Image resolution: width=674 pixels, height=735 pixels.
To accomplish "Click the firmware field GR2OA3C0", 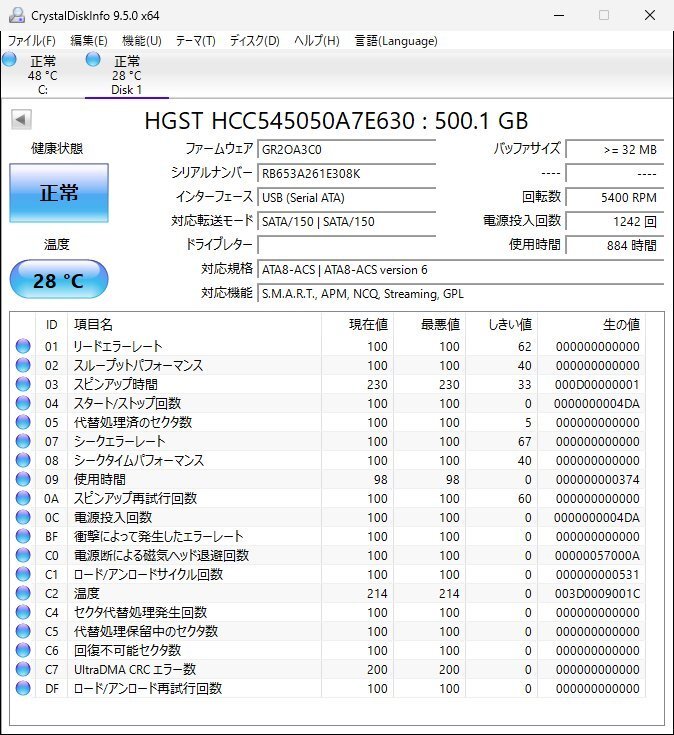I will [347, 150].
